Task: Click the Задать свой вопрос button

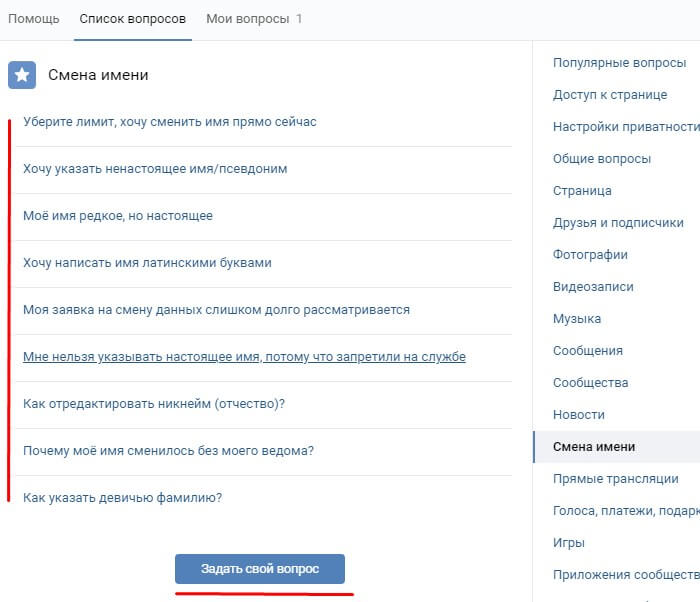Action: tap(260, 569)
